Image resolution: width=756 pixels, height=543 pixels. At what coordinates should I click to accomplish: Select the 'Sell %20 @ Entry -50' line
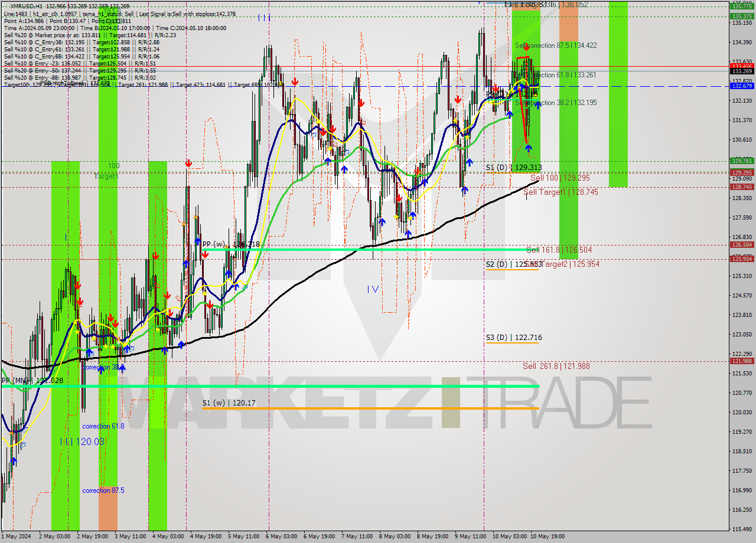(80, 70)
